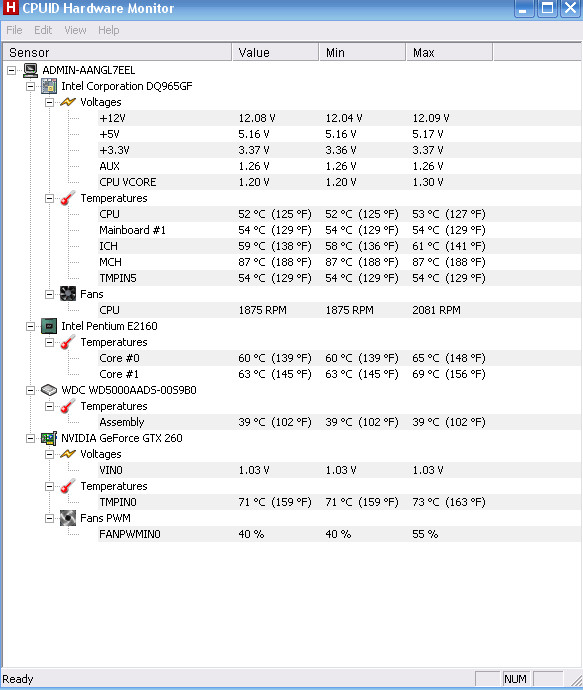Collapse the Fans PWM branch

point(49,518)
